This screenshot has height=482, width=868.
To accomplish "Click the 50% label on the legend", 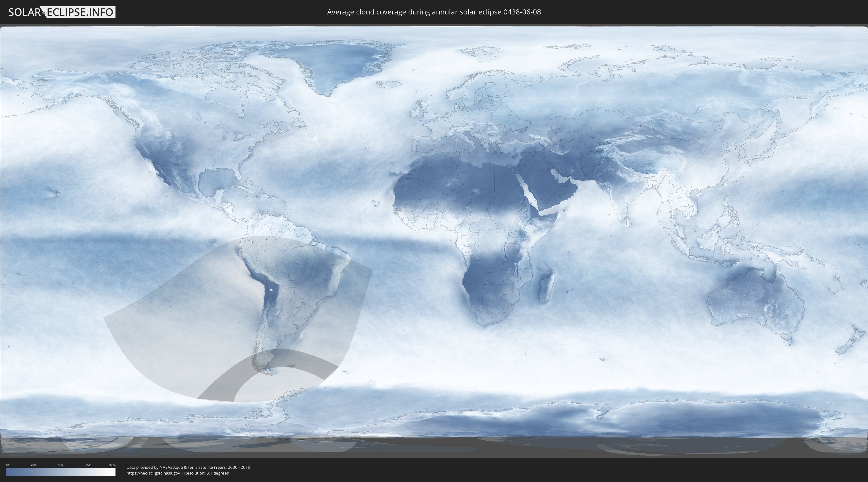I will 61,465.
